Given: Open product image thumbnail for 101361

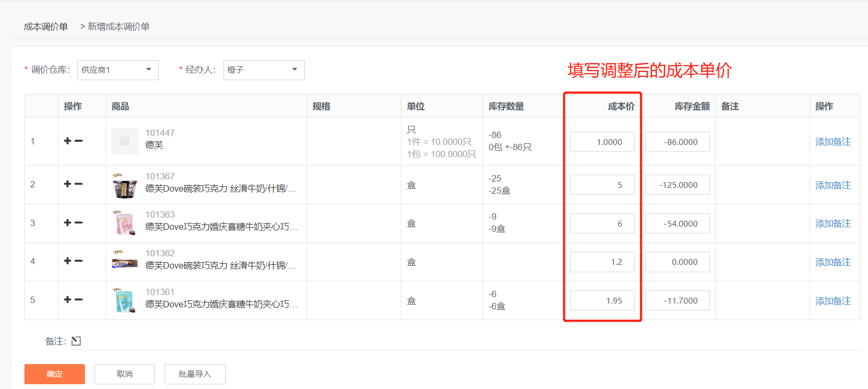Looking at the screenshot, I should (x=125, y=301).
